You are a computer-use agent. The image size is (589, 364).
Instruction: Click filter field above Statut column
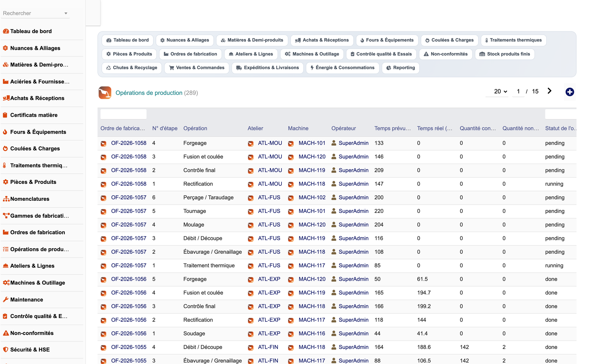click(561, 114)
